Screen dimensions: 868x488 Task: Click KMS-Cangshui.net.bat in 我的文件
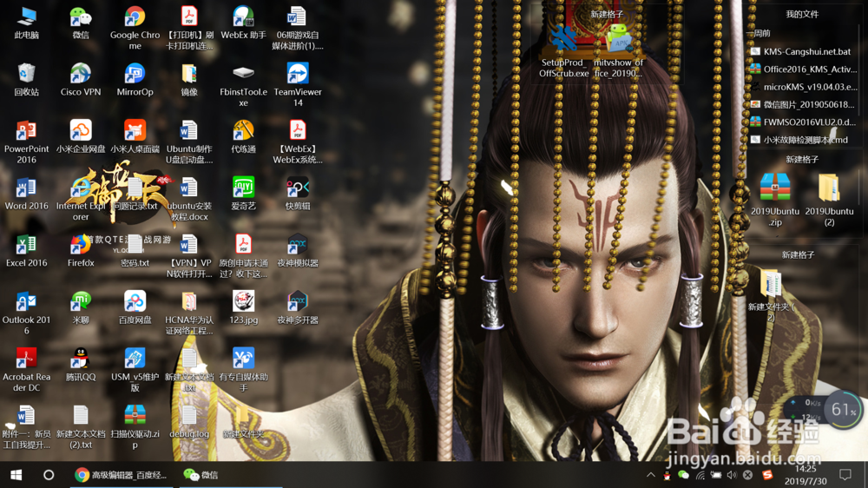802,51
